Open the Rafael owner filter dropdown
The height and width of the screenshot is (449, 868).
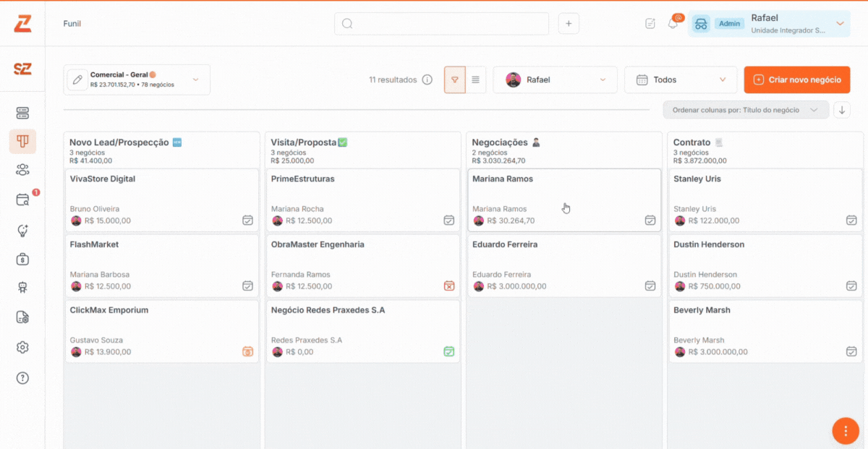[555, 80]
